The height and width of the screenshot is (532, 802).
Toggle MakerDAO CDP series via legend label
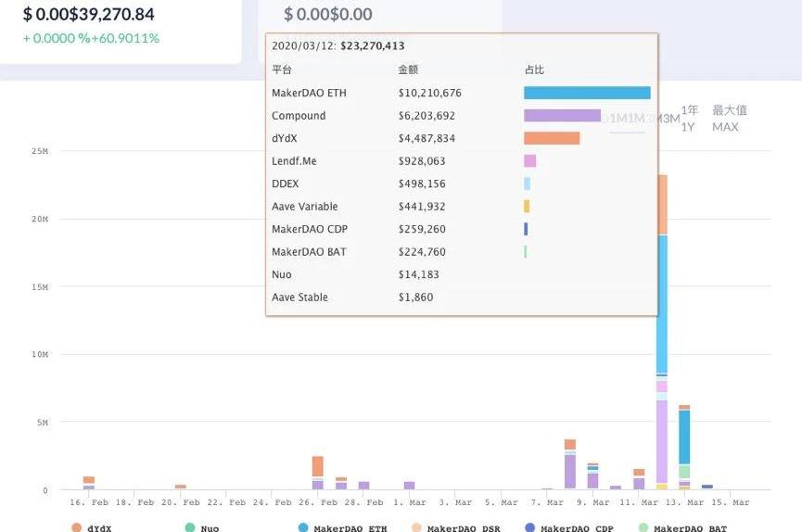(577, 528)
